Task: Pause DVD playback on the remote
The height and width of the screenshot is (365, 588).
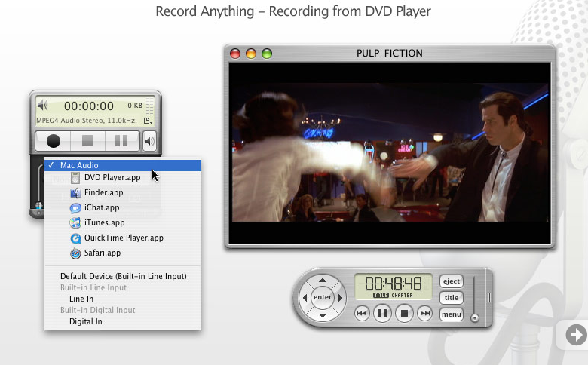Action: 382,313
